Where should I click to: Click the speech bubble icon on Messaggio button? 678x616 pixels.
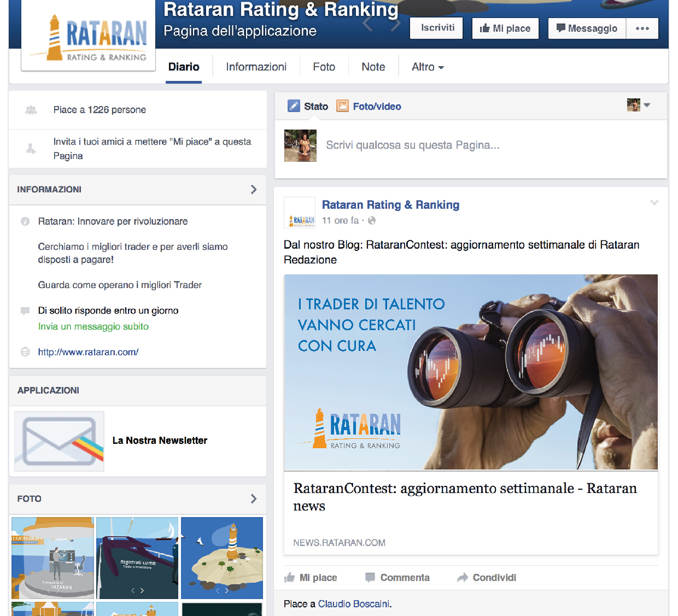[560, 28]
